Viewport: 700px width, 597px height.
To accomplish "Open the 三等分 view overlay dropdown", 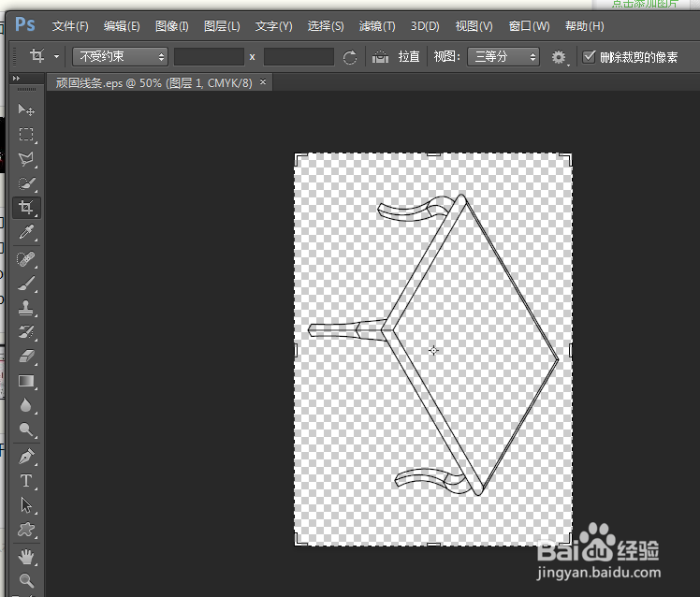I will (503, 57).
